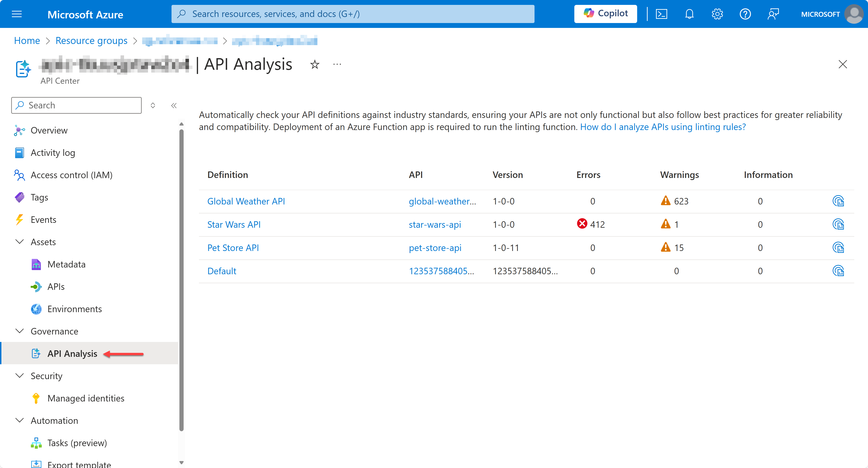This screenshot has height=468, width=868.
Task: Open analysis report icon for Global Weather API
Action: pyautogui.click(x=838, y=201)
